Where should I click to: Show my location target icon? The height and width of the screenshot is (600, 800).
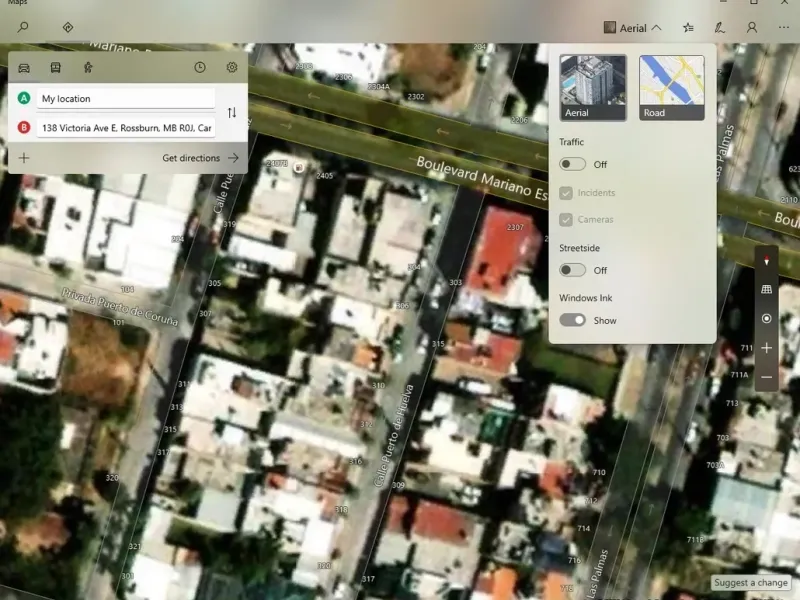766,318
